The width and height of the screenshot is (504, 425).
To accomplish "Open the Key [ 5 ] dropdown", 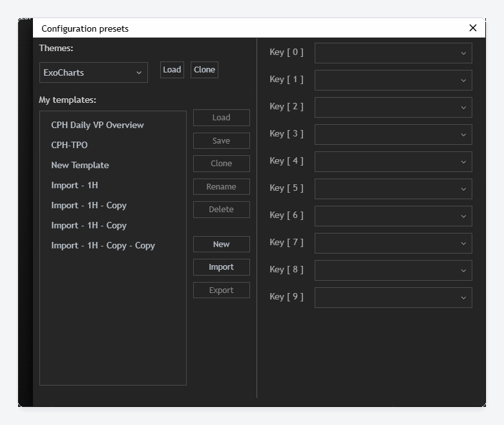I will [394, 189].
